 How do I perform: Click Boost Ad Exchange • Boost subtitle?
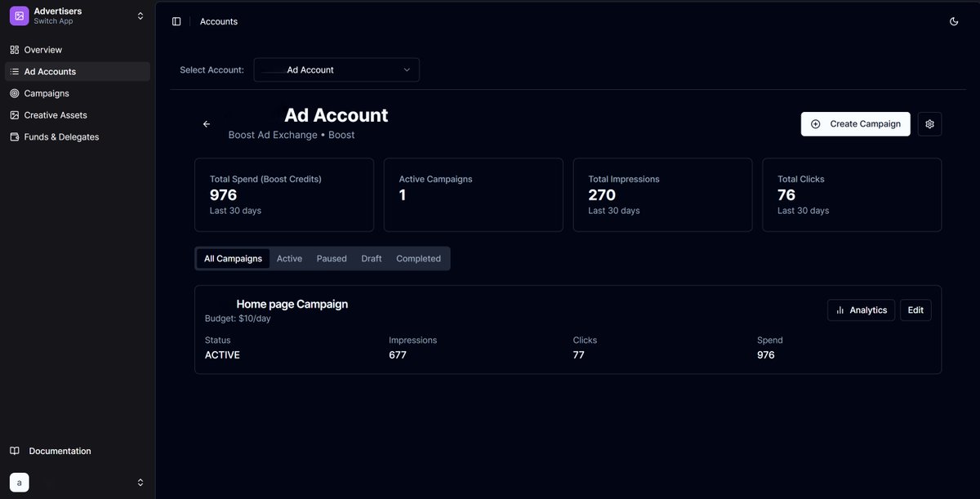pyautogui.click(x=292, y=135)
